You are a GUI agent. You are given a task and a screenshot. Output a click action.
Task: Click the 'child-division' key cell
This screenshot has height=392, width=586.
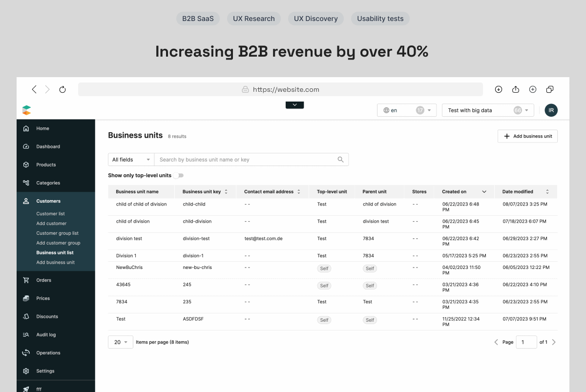[197, 221]
